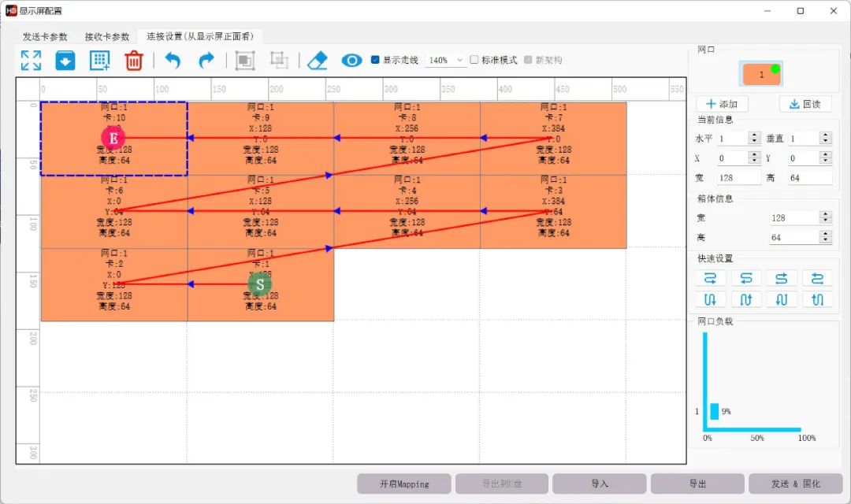This screenshot has height=504, width=851.
Task: Apply the first quick-setting pattern in the bottom row
Action: pyautogui.click(x=710, y=299)
